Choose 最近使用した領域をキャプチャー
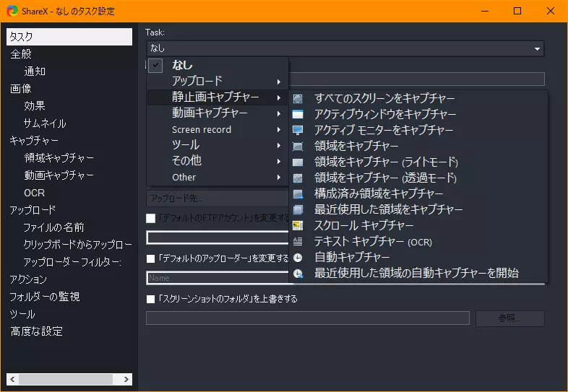 click(418, 210)
